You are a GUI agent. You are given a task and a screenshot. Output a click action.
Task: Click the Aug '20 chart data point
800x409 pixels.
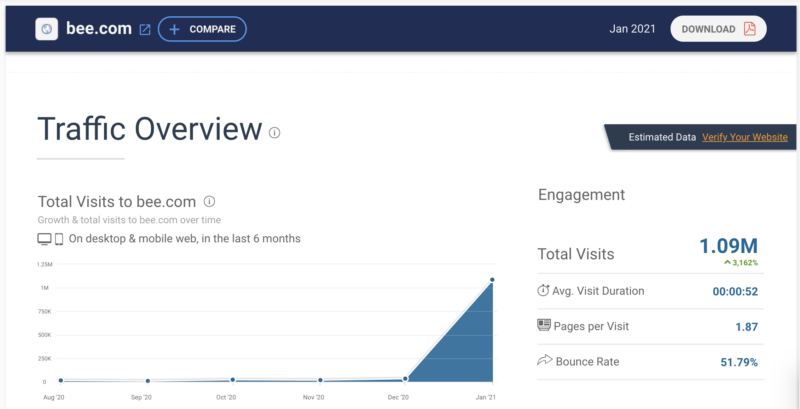point(61,380)
